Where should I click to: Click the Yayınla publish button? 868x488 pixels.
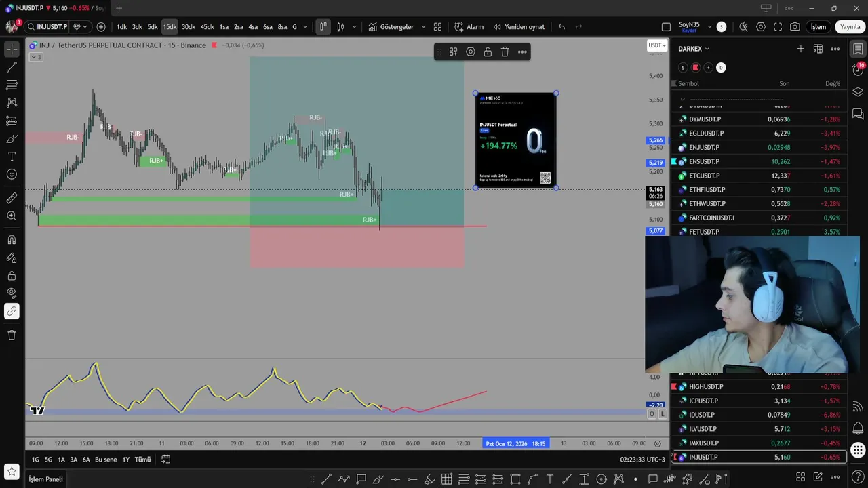(850, 27)
